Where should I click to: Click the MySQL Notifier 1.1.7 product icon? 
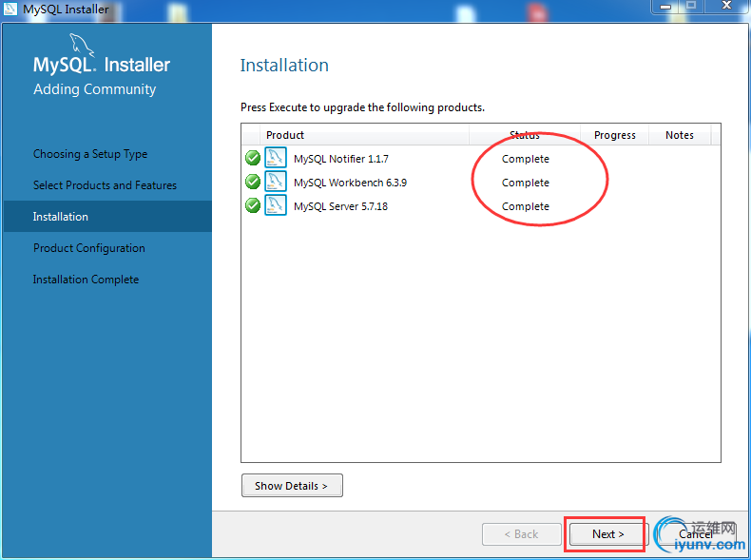pos(276,158)
